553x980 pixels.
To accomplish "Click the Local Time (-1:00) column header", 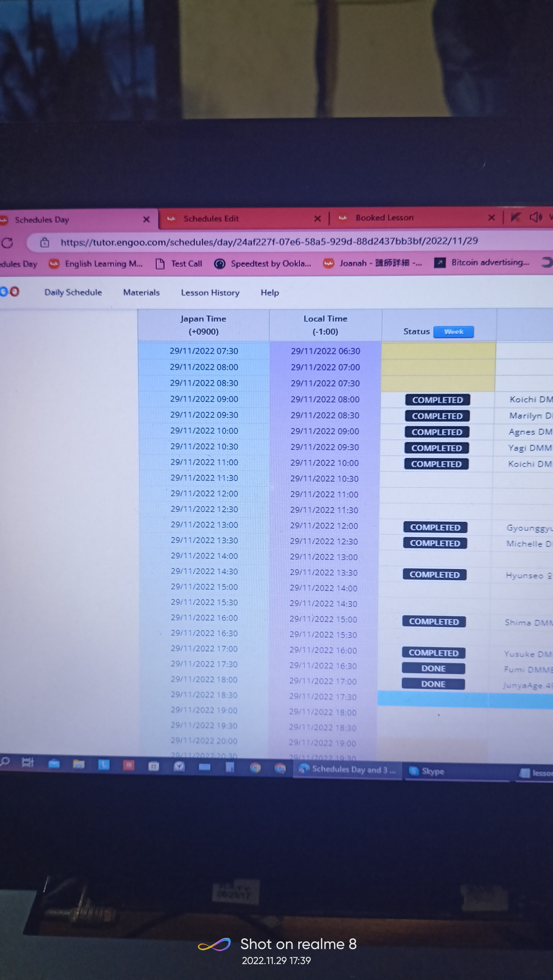I will click(325, 325).
